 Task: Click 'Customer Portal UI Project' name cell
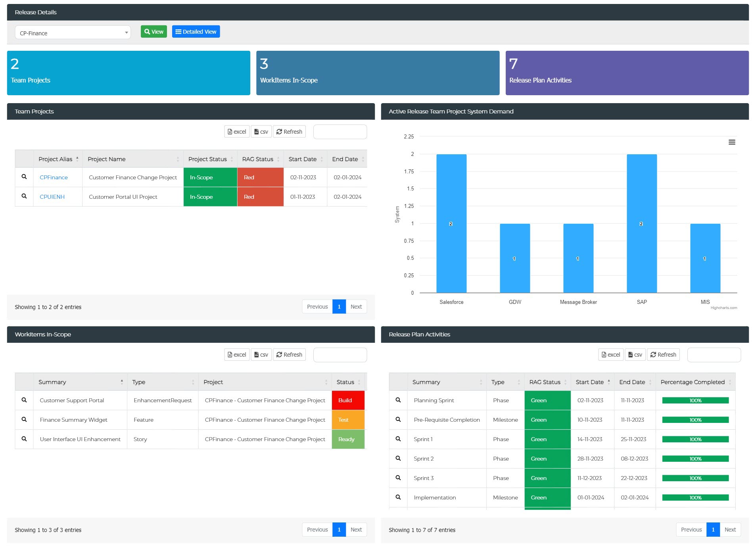pos(133,197)
